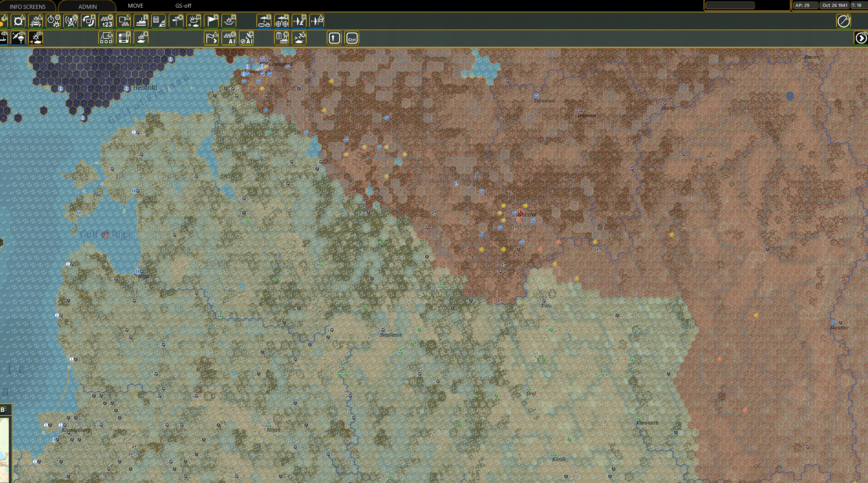Click the Tula city label
This screenshot has height=483, width=868.
(x=546, y=306)
